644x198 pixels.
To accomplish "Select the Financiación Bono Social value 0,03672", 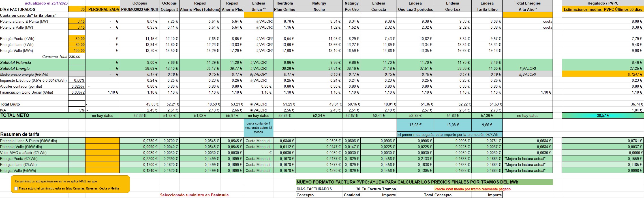I will coord(77,92).
